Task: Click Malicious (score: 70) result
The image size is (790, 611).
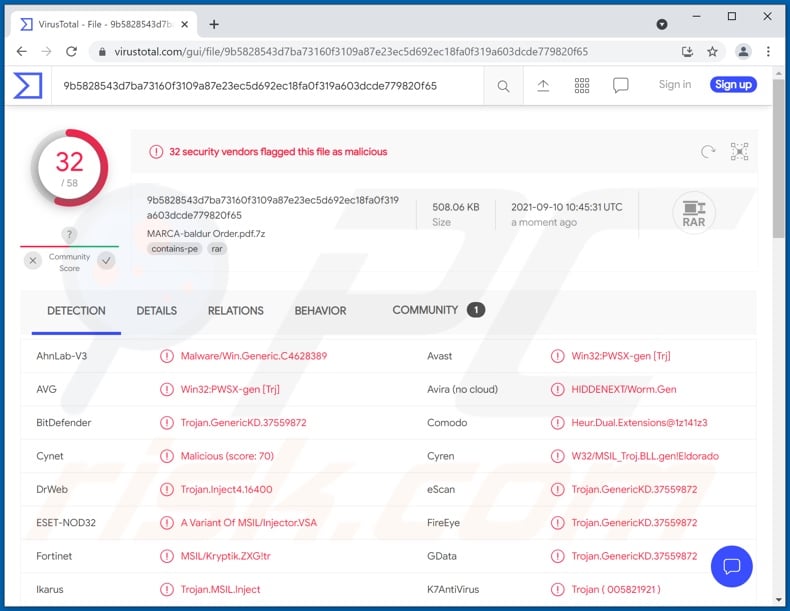Action: [x=227, y=456]
